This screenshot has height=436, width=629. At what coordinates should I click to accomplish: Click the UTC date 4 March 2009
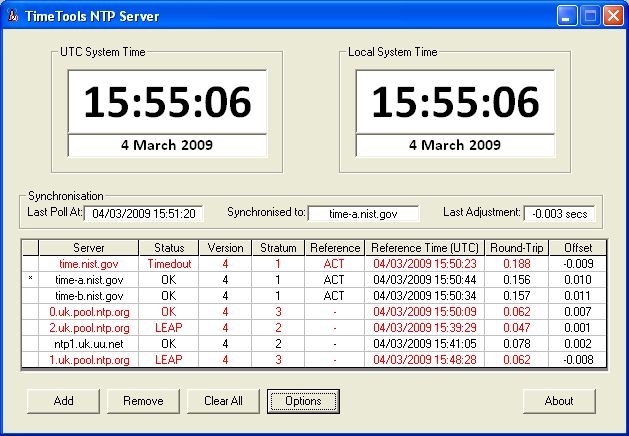[167, 145]
